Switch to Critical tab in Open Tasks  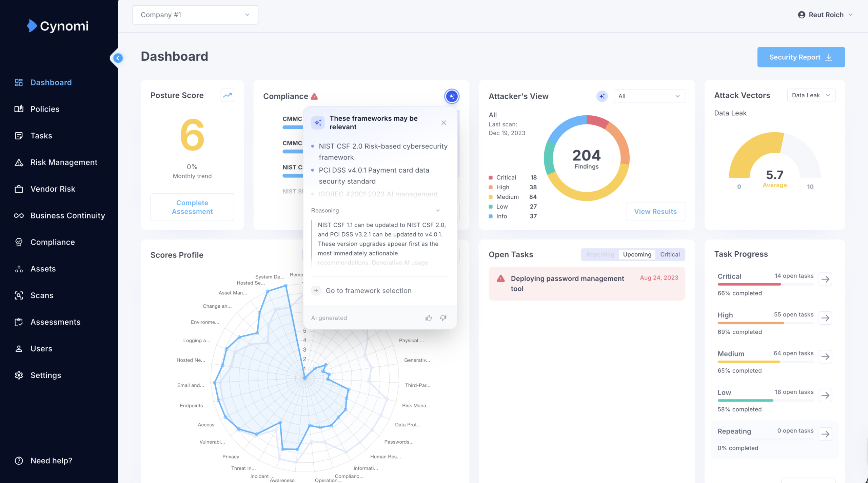[670, 254]
